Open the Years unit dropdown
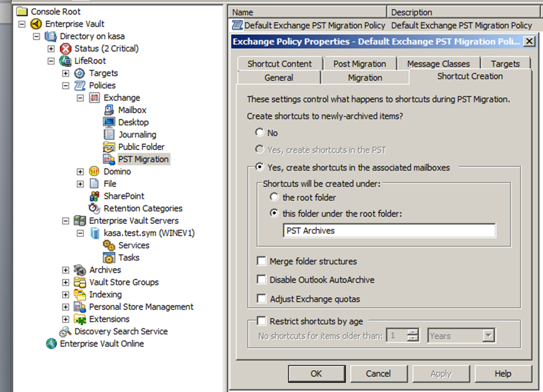Image resolution: width=543 pixels, height=392 pixels. [x=488, y=335]
